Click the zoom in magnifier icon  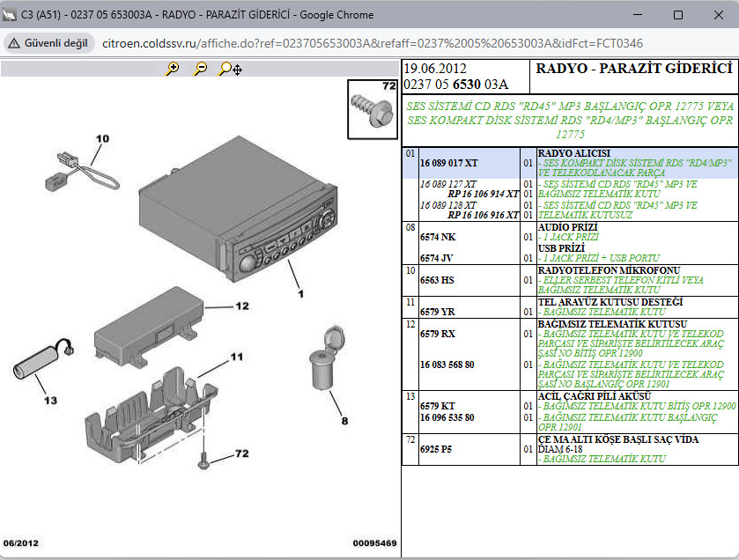173,69
